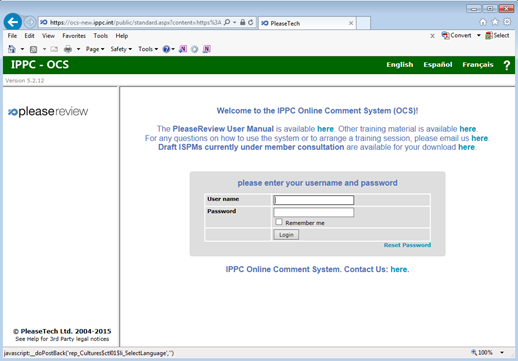Open the address bar autocomplete dropdown arrow

[x=235, y=22]
